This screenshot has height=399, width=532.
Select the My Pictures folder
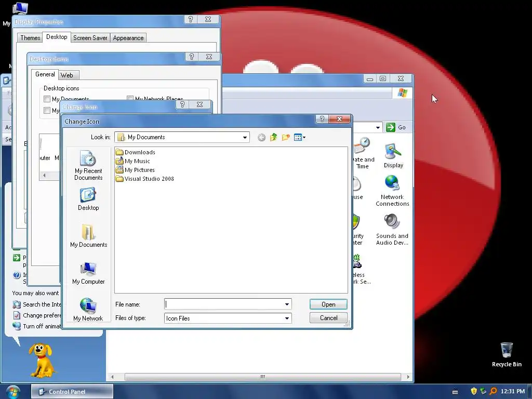coord(135,170)
